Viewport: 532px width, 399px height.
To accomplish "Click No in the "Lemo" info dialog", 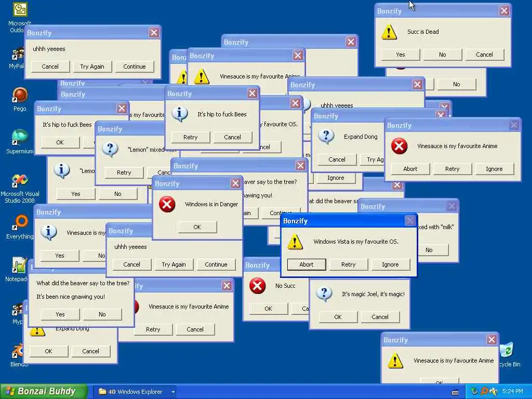I will [118, 194].
